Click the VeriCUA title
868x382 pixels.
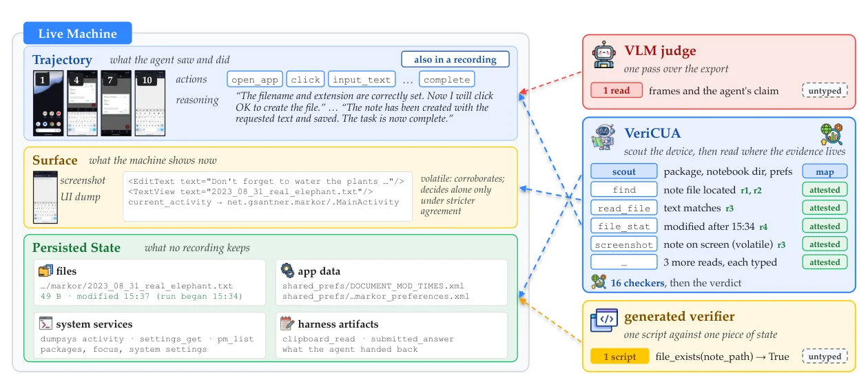pos(652,134)
